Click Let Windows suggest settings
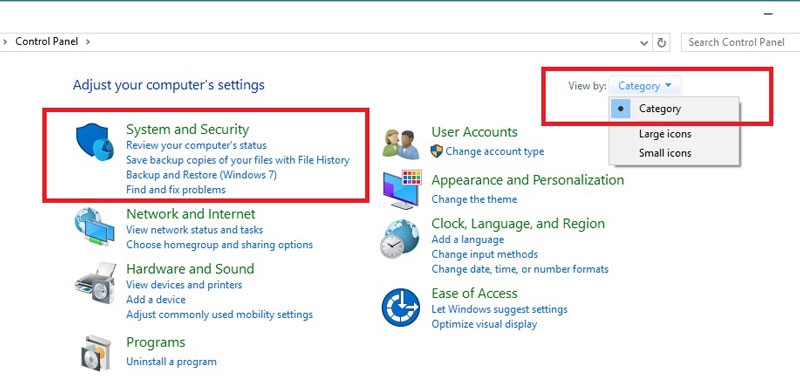 (x=499, y=309)
